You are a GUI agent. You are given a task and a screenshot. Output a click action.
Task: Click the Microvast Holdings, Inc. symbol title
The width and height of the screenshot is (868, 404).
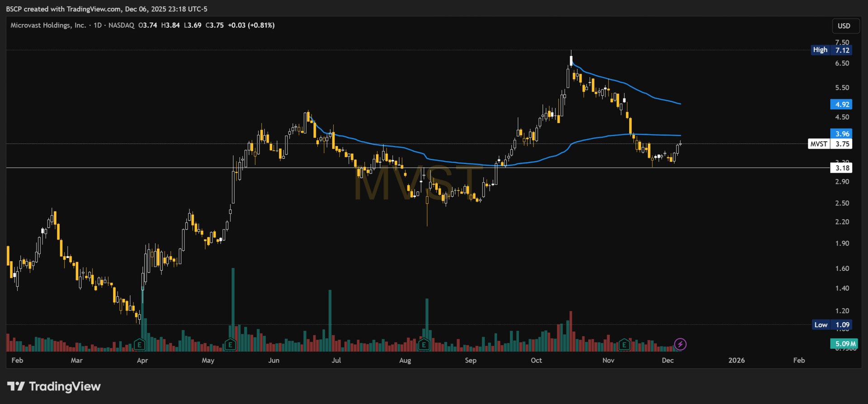pyautogui.click(x=48, y=25)
